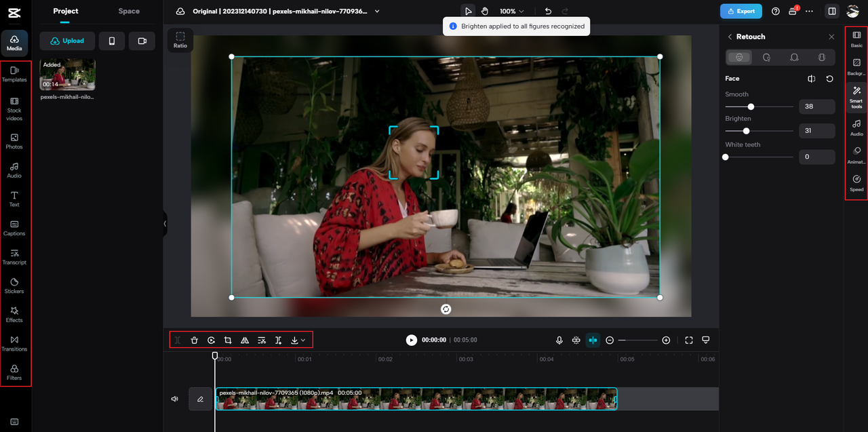The image size is (868, 432).
Task: Click the crop tool in timeline toolbar
Action: pos(228,340)
